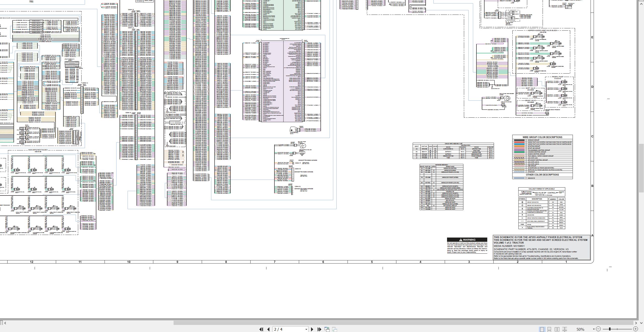Click grid row letter C on border
The width and height of the screenshot is (644, 332).
592,136
